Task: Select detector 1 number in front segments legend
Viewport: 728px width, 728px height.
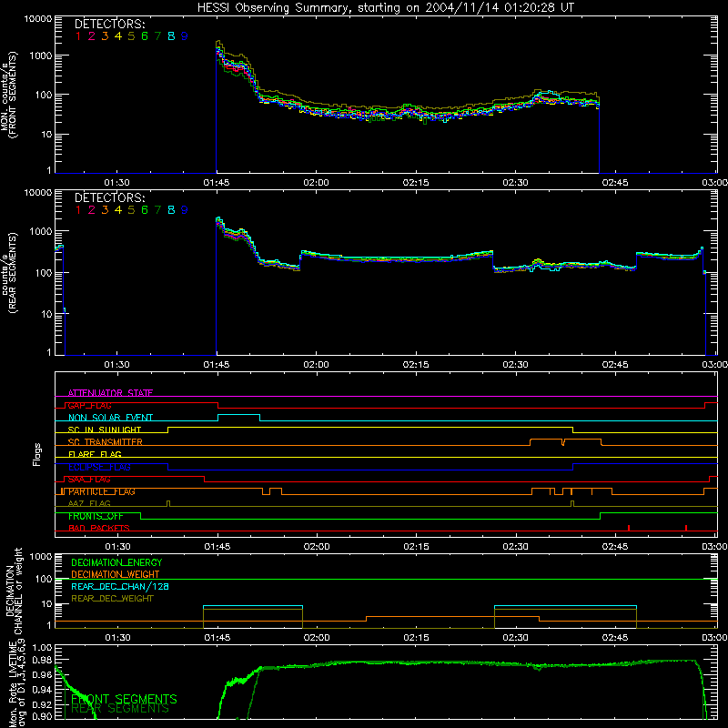Action: 78,35
